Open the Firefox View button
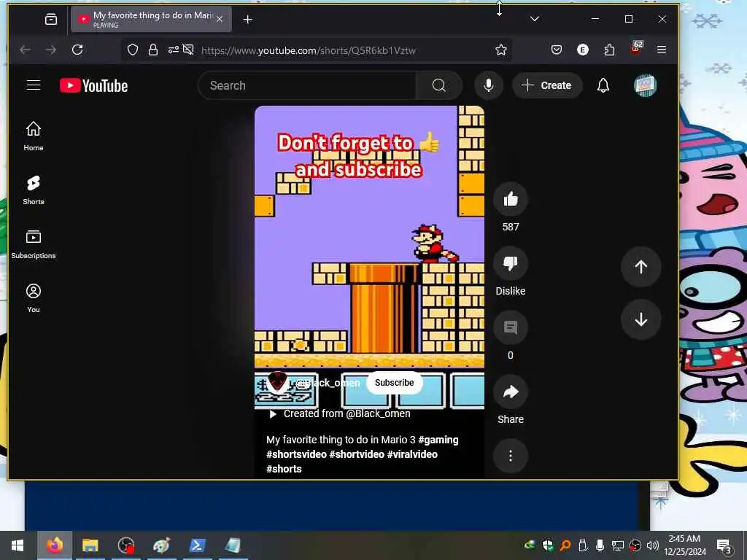Image resolution: width=747 pixels, height=560 pixels. pos(50,20)
